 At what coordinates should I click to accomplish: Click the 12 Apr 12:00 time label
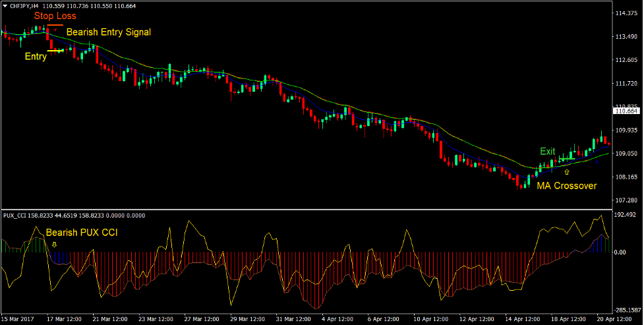(x=478, y=319)
